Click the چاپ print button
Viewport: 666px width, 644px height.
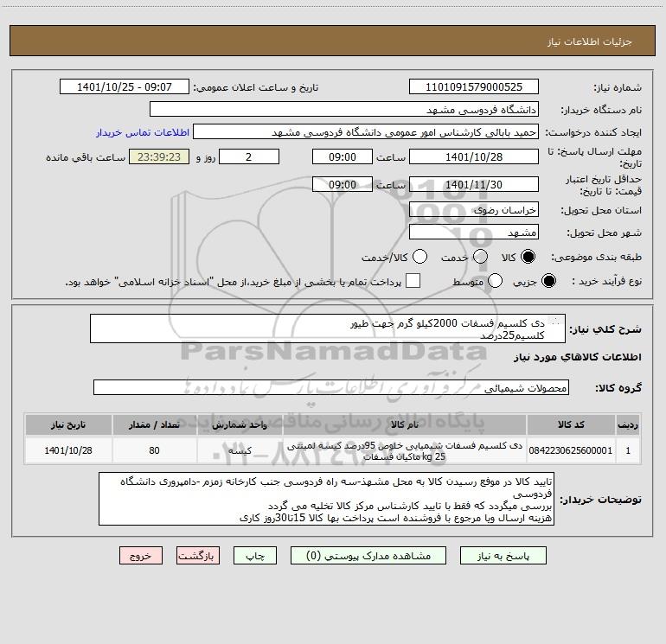click(255, 556)
